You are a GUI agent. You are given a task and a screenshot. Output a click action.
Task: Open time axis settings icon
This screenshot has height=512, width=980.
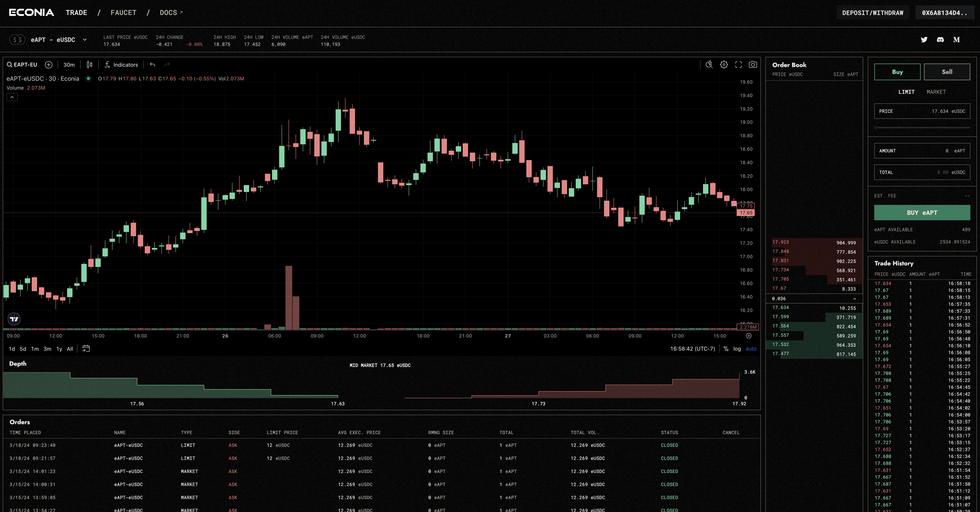pos(749,336)
